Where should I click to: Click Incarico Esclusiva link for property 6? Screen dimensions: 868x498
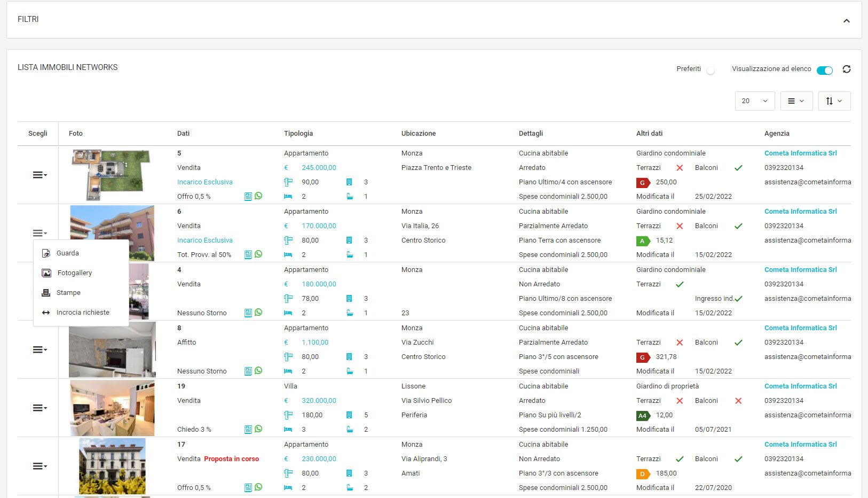coord(205,240)
